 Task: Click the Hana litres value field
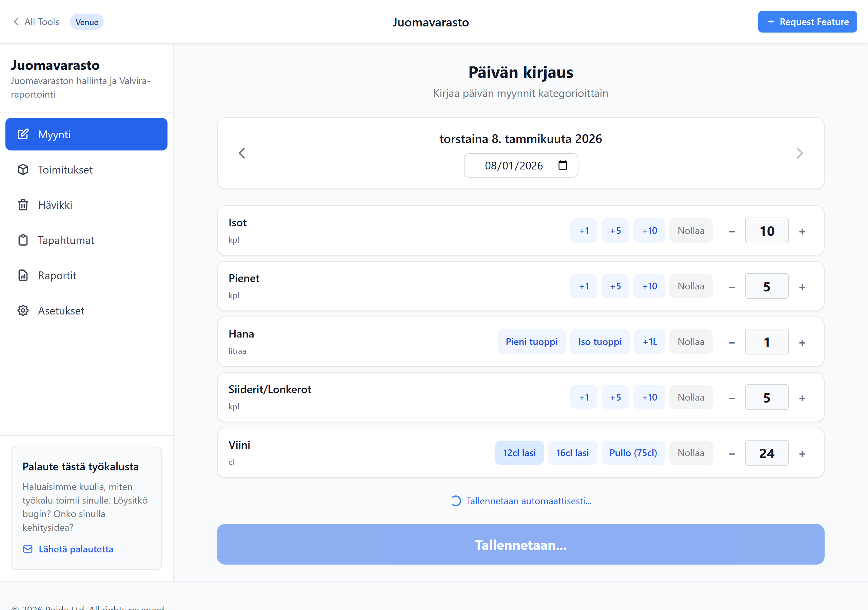(766, 342)
